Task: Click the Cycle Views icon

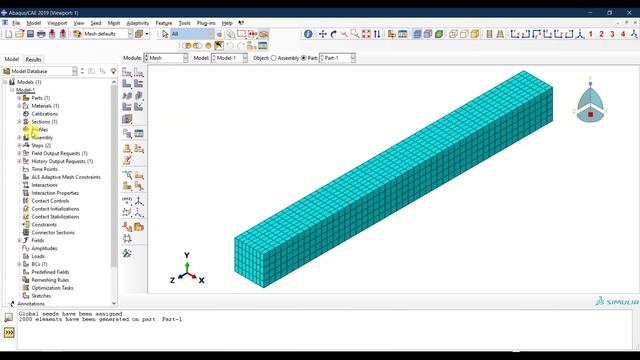Action: click(x=377, y=34)
